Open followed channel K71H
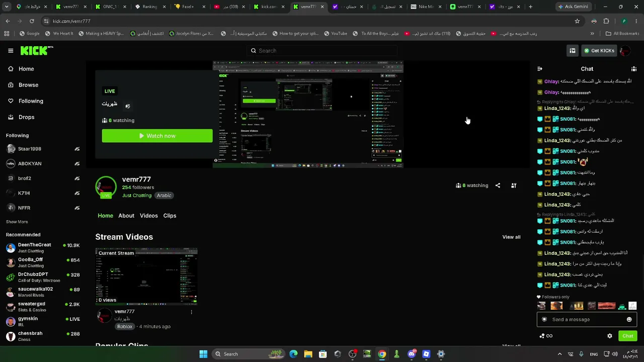The width and height of the screenshot is (644, 362). coord(43,193)
